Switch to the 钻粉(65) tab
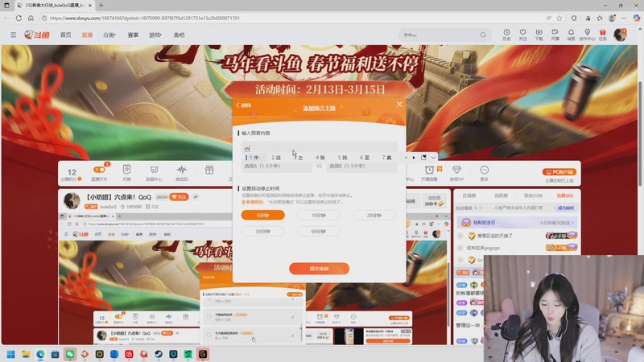Screen dimensions: 644x362 [x=565, y=195]
